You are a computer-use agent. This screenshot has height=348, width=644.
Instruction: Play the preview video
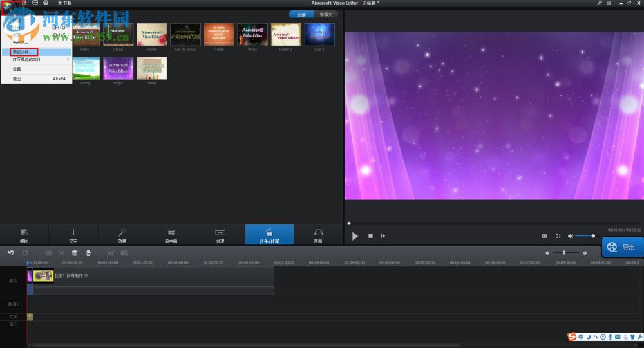coord(355,236)
